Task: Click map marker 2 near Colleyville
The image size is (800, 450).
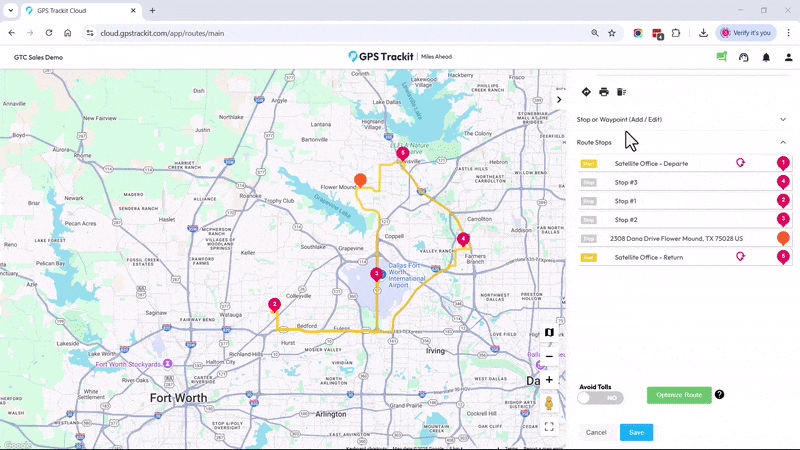Action: [x=274, y=305]
